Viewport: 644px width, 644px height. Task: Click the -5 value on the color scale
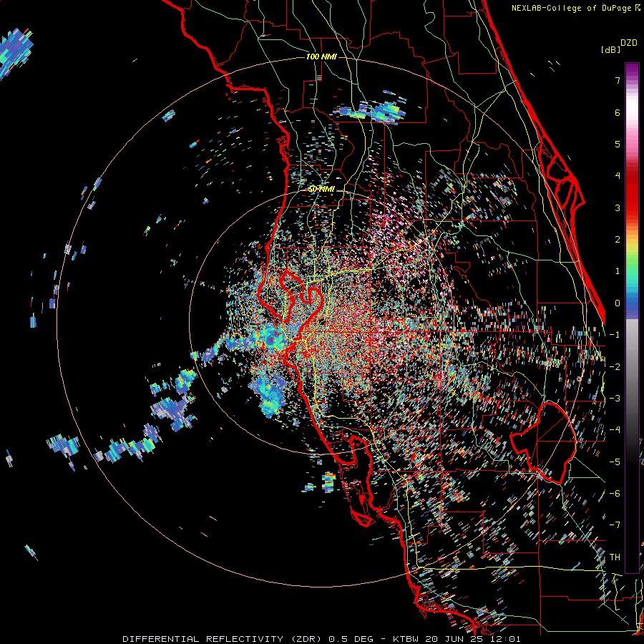(615, 462)
